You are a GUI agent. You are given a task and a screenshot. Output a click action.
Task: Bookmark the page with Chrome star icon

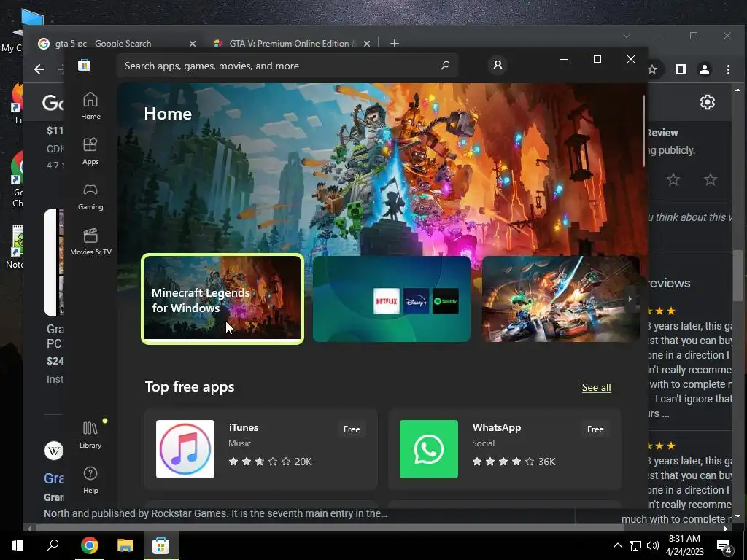pyautogui.click(x=653, y=69)
